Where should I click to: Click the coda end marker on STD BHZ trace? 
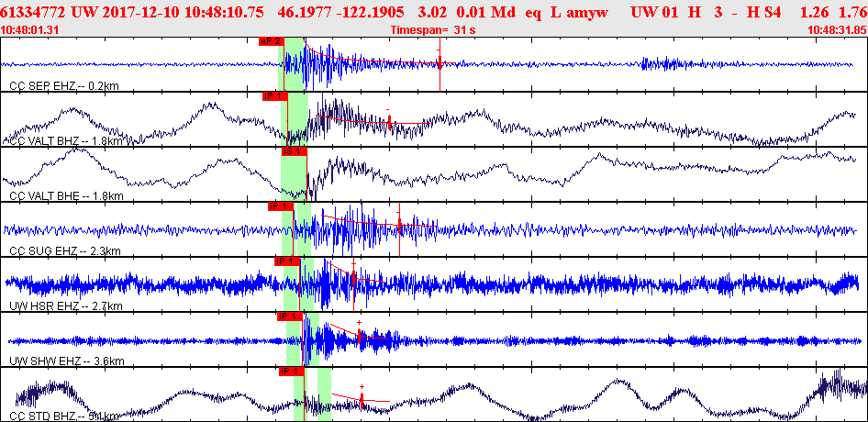pos(362,400)
